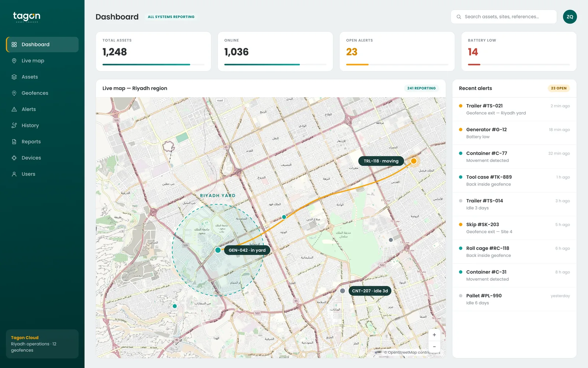
Task: Click the tagon logo
Action: (27, 17)
